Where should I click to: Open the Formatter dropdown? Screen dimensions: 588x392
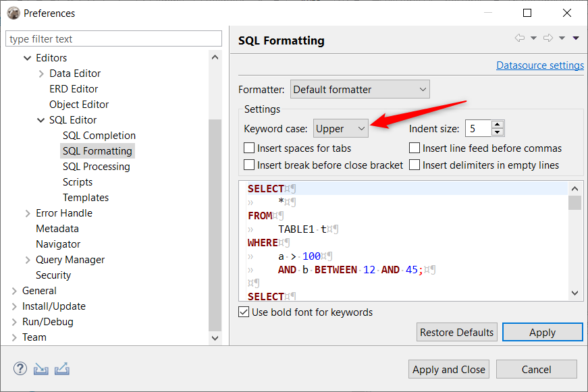point(360,90)
